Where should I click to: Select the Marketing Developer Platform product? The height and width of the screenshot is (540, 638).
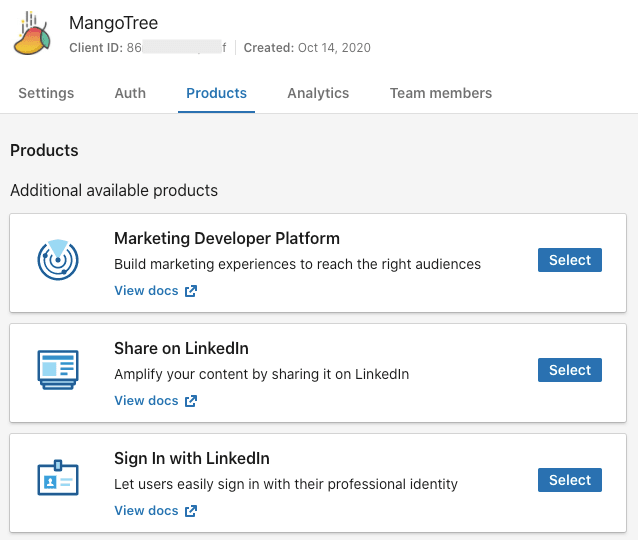570,260
